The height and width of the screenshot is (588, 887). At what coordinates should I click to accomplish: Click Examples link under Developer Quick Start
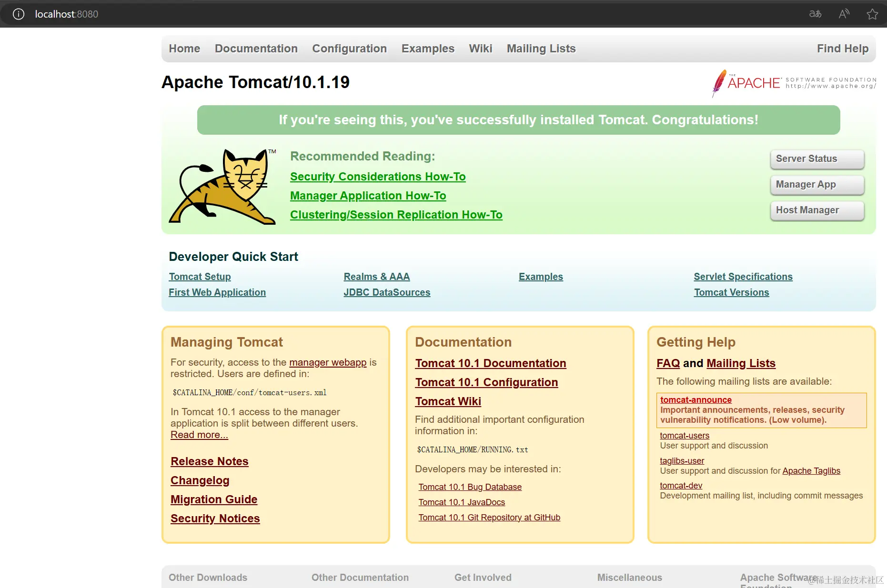(x=541, y=277)
